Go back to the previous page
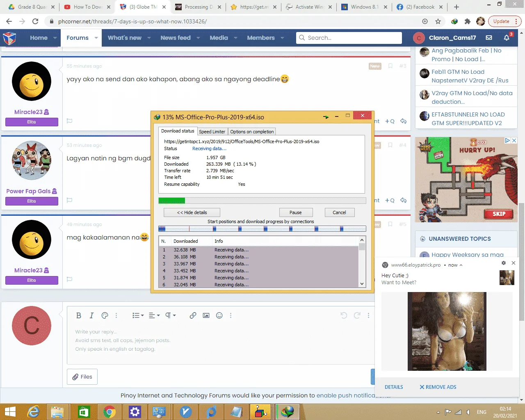Viewport: 525px width, 420px height. [x=9, y=21]
